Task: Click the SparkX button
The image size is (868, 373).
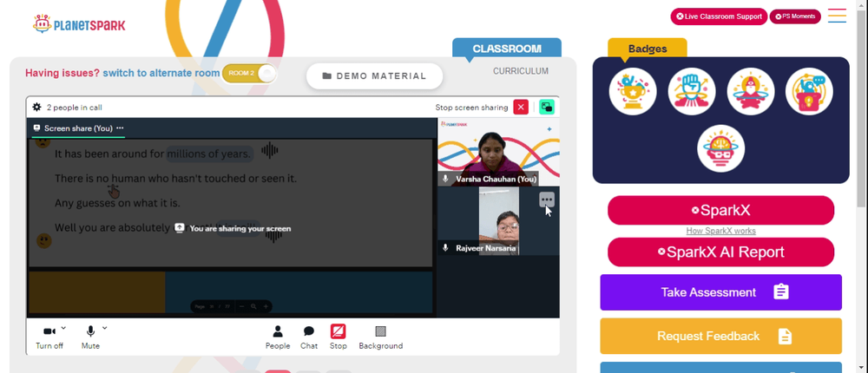Action: pyautogui.click(x=720, y=210)
